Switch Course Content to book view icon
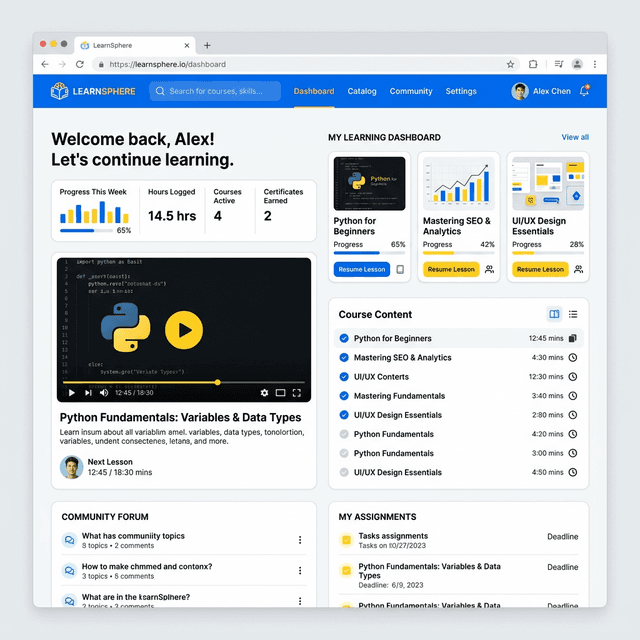This screenshot has height=640, width=640. pos(554,314)
